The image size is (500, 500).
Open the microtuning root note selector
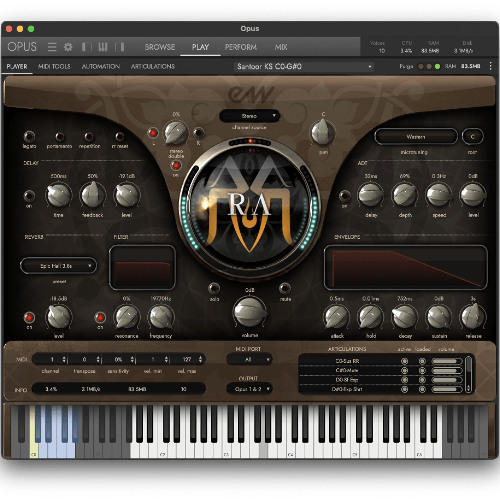(472, 136)
